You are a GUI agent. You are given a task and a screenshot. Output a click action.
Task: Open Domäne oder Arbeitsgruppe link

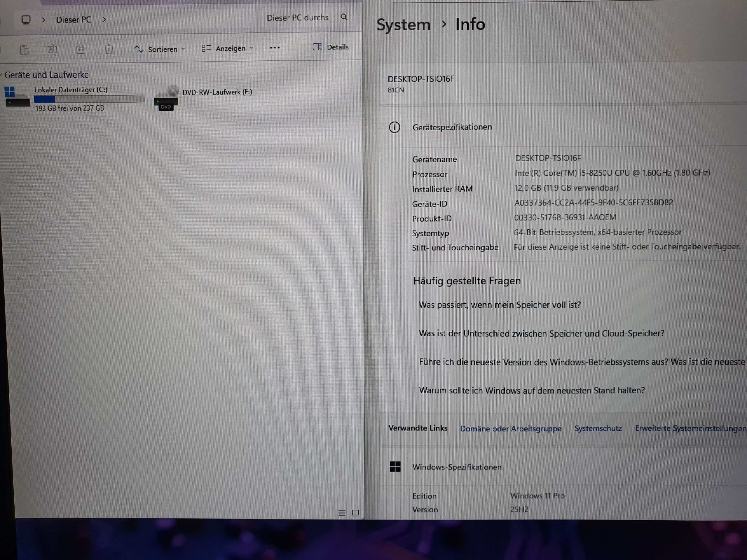click(510, 429)
